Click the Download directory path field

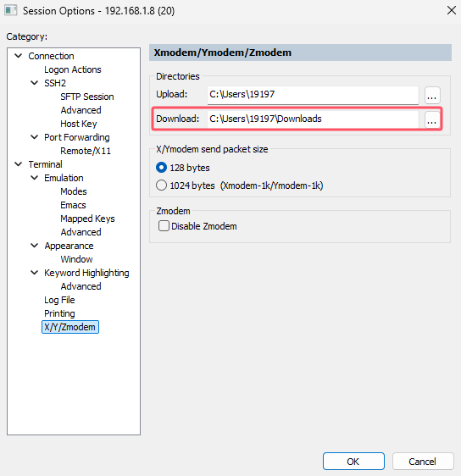coord(313,119)
